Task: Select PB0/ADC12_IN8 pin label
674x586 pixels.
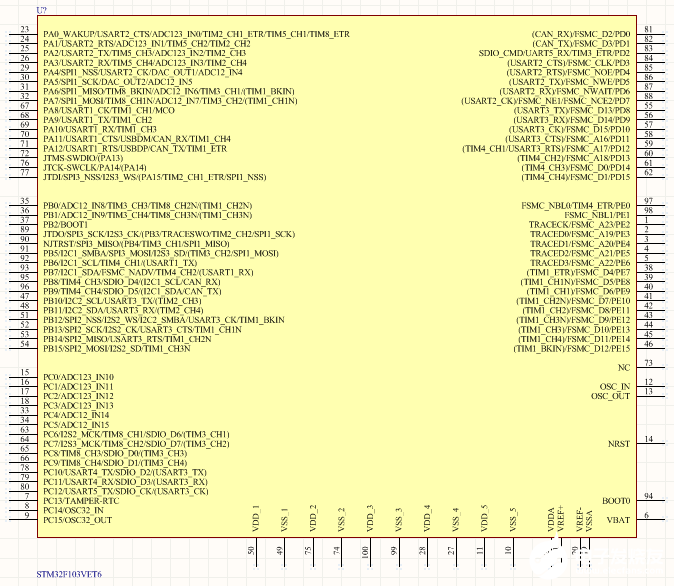Action: [x=147, y=206]
